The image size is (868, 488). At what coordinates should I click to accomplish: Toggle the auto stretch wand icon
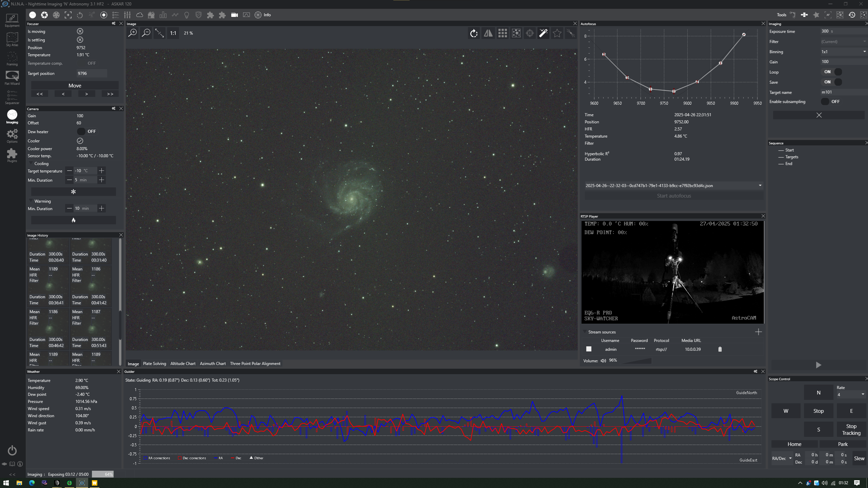tap(543, 33)
